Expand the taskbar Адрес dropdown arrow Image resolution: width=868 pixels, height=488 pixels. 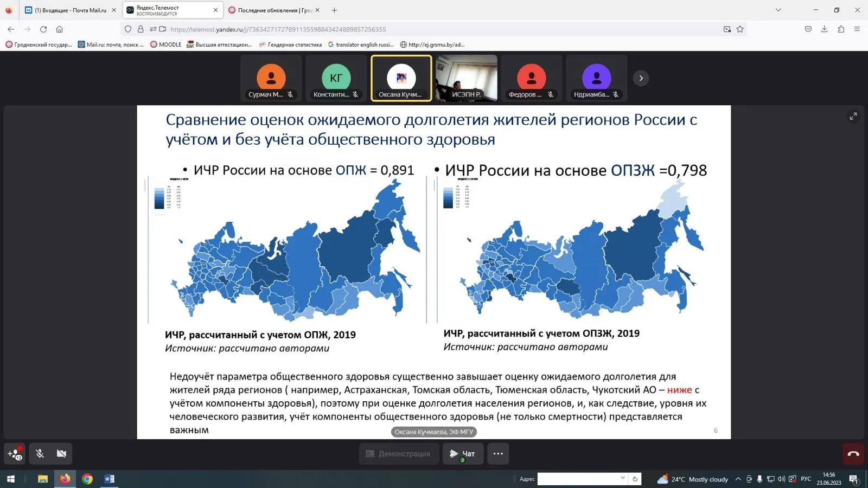coord(622,478)
